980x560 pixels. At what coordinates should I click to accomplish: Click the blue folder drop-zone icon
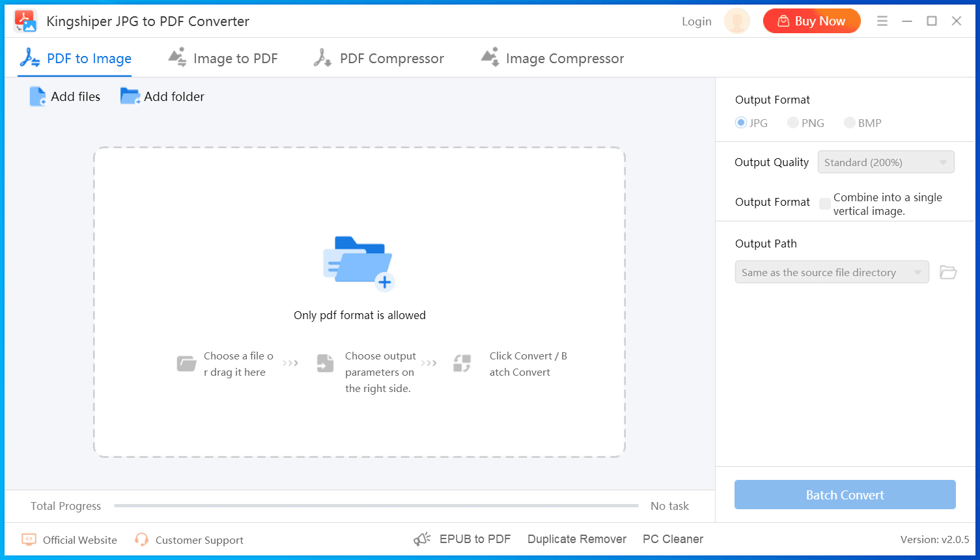click(x=359, y=262)
